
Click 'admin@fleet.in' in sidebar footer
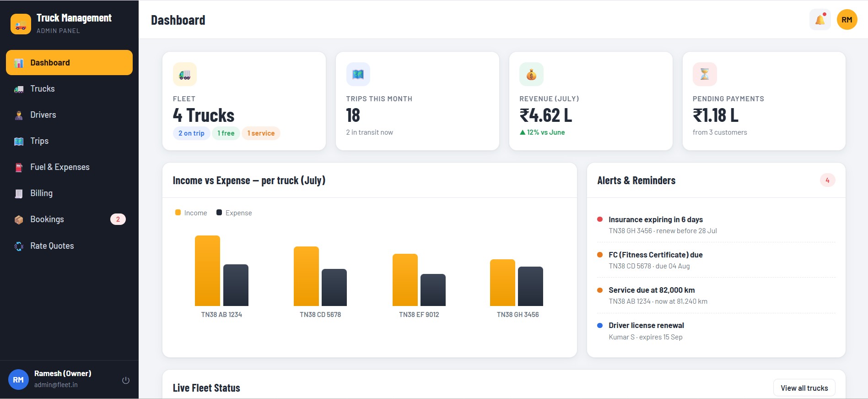pyautogui.click(x=56, y=385)
